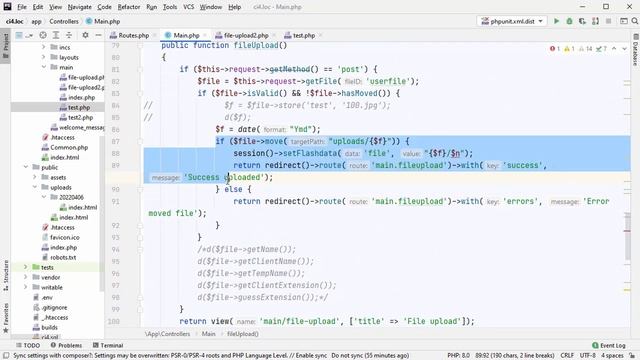
Task: Click the UTF-8 encoding setting
Action: click(x=588, y=356)
